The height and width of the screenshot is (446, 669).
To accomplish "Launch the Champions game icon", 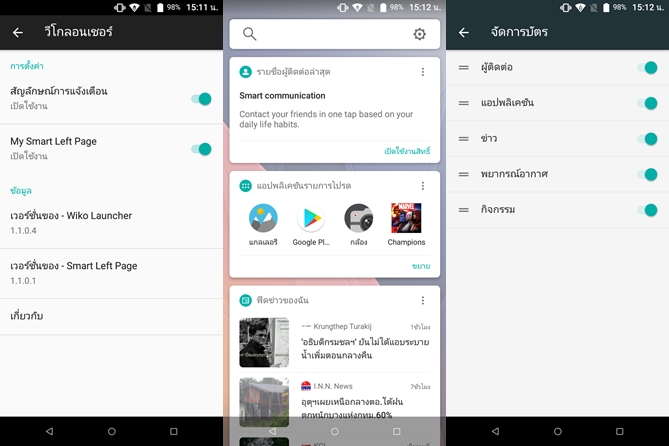I will (x=406, y=219).
